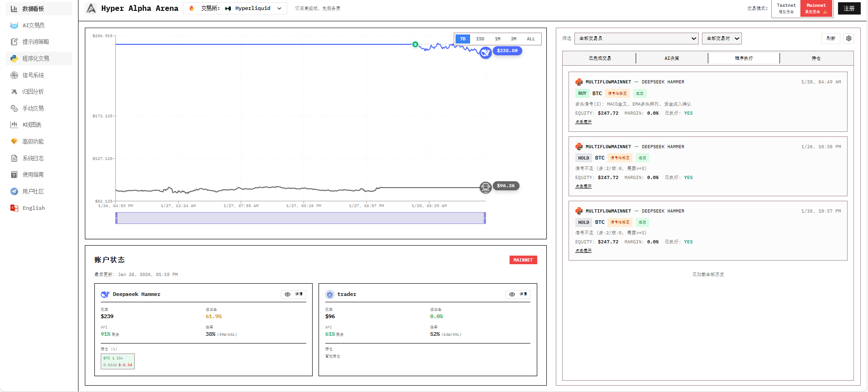868x392 pixels.
Task: Click the 高级功能 diamond icon
Action: click(x=14, y=141)
